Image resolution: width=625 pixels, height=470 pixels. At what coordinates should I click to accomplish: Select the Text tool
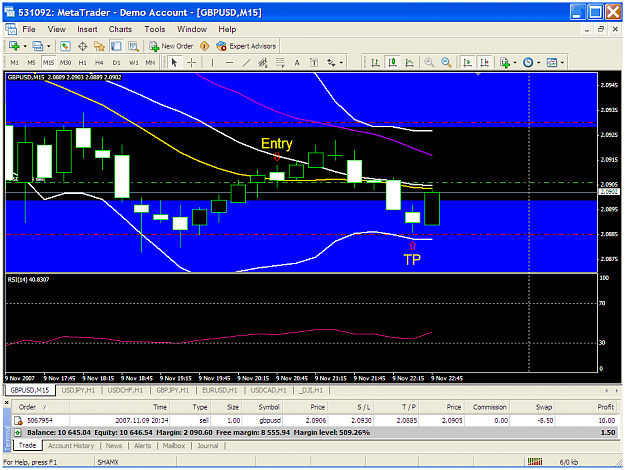coord(297,63)
